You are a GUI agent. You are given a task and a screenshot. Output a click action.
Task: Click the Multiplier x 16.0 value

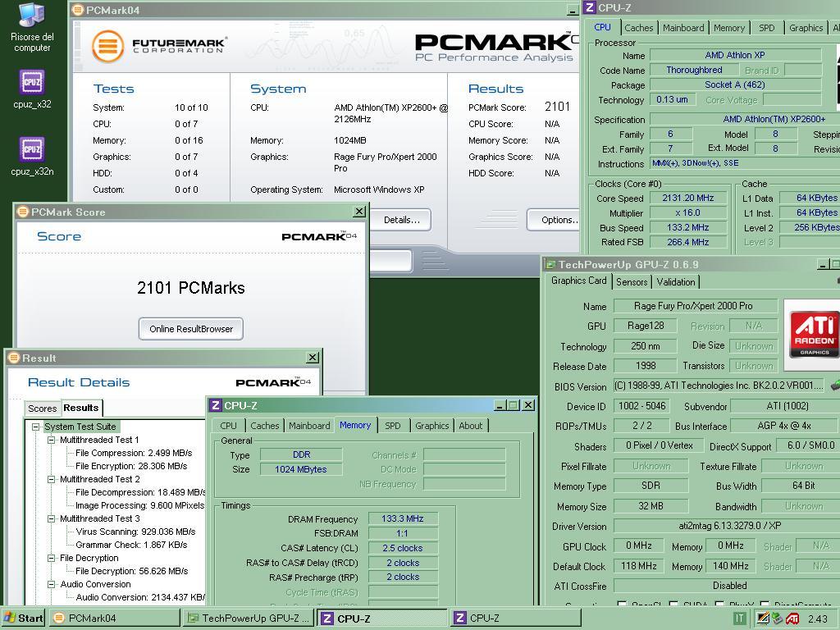(688, 212)
